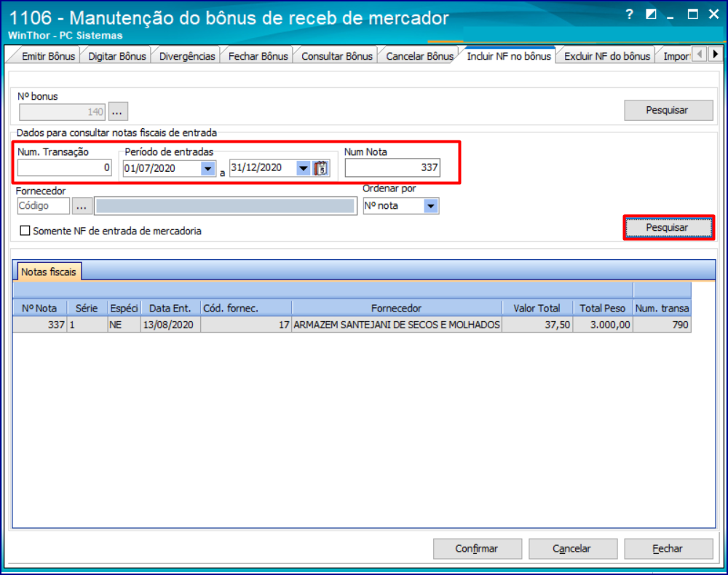The height and width of the screenshot is (575, 728).
Task: Click the Data Ent. column header
Action: (x=170, y=308)
